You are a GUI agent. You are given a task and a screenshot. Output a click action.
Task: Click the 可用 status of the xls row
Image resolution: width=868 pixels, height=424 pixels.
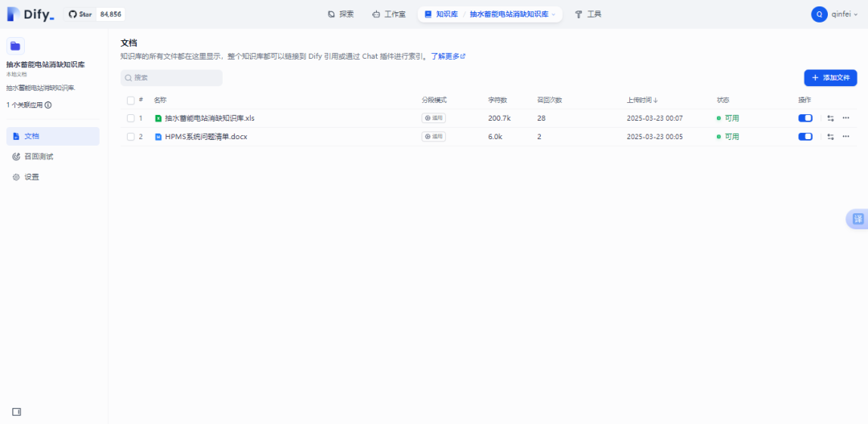point(728,118)
